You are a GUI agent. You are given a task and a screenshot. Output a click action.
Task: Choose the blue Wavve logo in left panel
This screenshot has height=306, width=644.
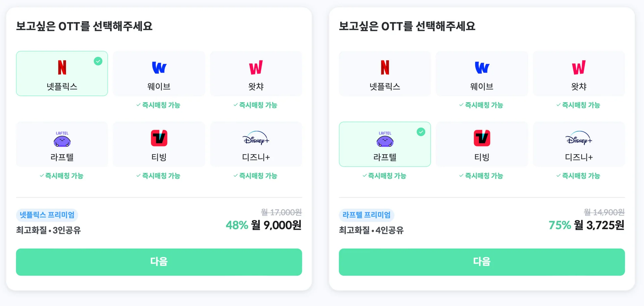pos(159,68)
